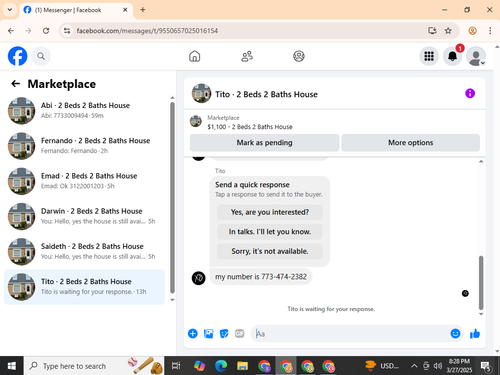Viewport: 500px width, 375px height.
Task: Click Mark as pending button
Action: point(264,143)
